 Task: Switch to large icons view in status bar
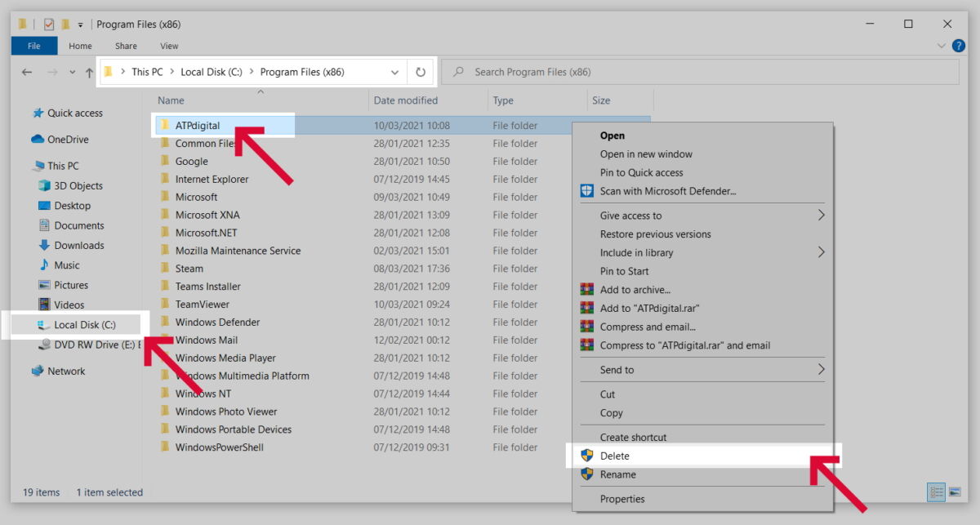coord(955,492)
